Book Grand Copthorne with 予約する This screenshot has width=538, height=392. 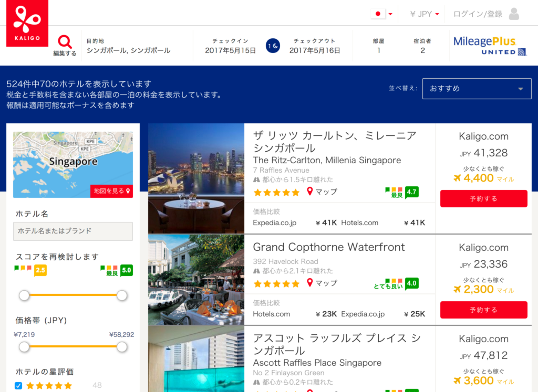[483, 310]
